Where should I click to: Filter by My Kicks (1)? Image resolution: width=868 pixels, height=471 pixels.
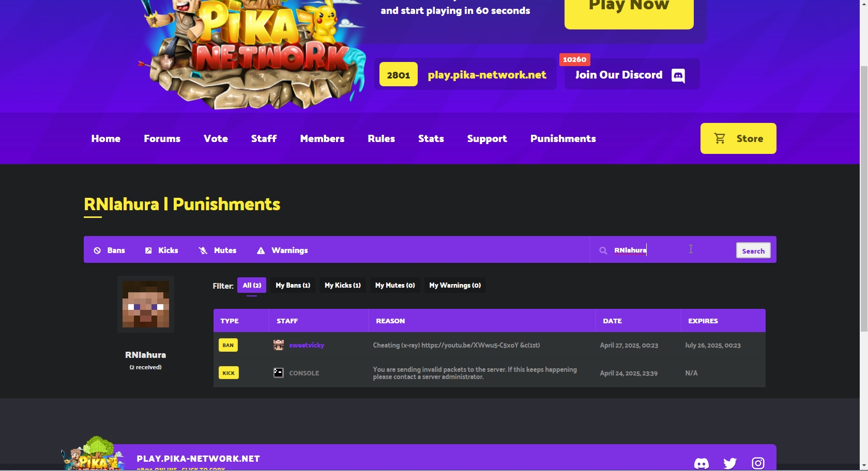(x=343, y=285)
